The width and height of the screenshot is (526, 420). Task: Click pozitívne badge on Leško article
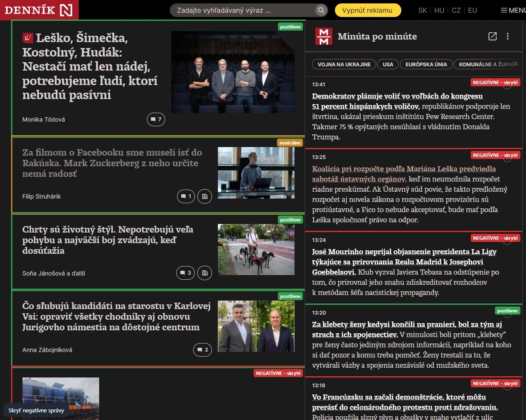click(x=291, y=27)
